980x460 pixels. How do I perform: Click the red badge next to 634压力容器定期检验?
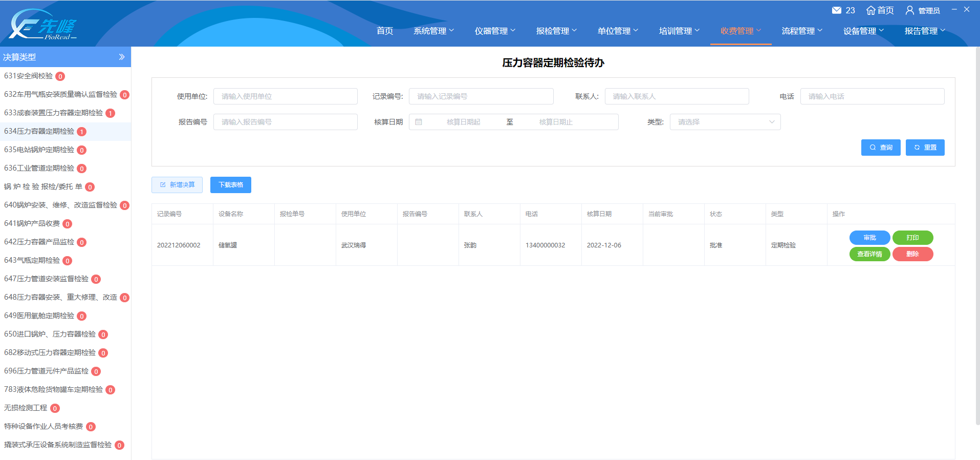point(81,132)
